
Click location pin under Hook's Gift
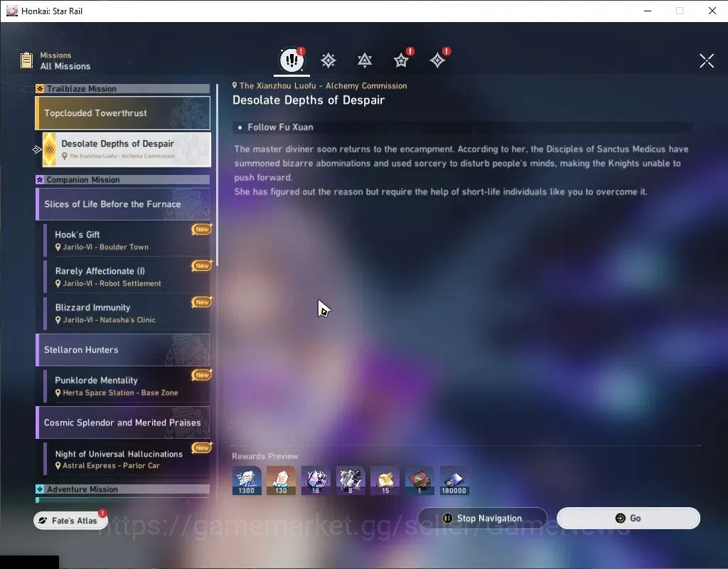[x=58, y=247]
